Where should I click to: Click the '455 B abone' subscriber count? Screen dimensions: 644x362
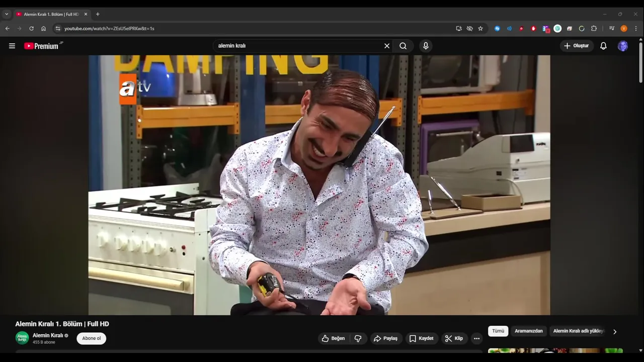pos(44,342)
